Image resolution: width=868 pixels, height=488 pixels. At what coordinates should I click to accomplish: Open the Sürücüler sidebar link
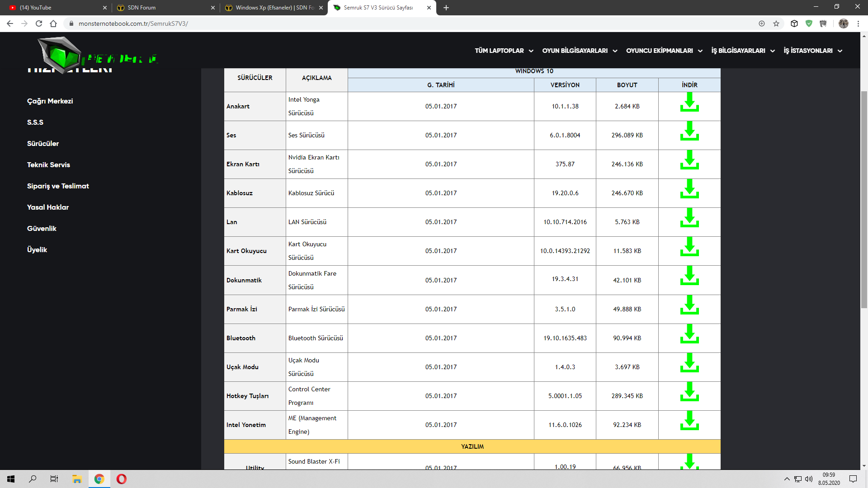[x=43, y=144]
